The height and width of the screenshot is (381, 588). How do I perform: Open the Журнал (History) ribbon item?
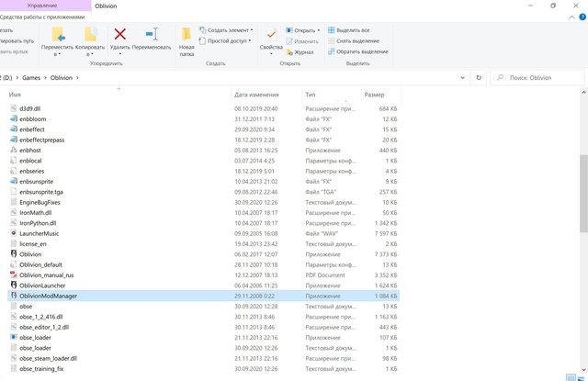(x=303, y=52)
